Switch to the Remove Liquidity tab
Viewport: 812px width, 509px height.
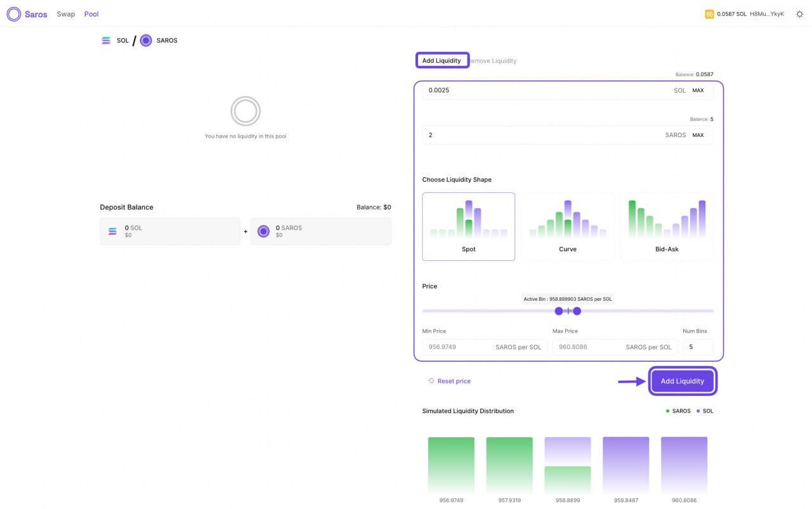[494, 61]
